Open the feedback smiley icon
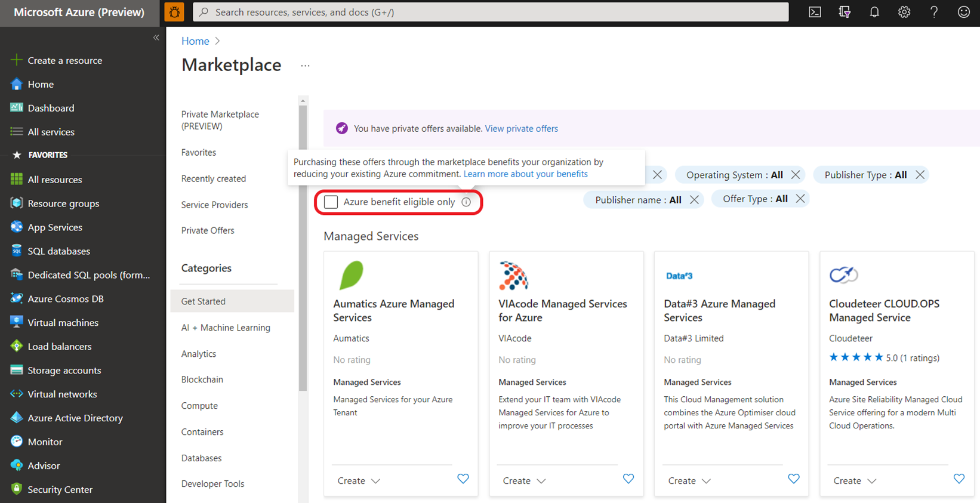Viewport: 980px width, 503px height. click(963, 12)
